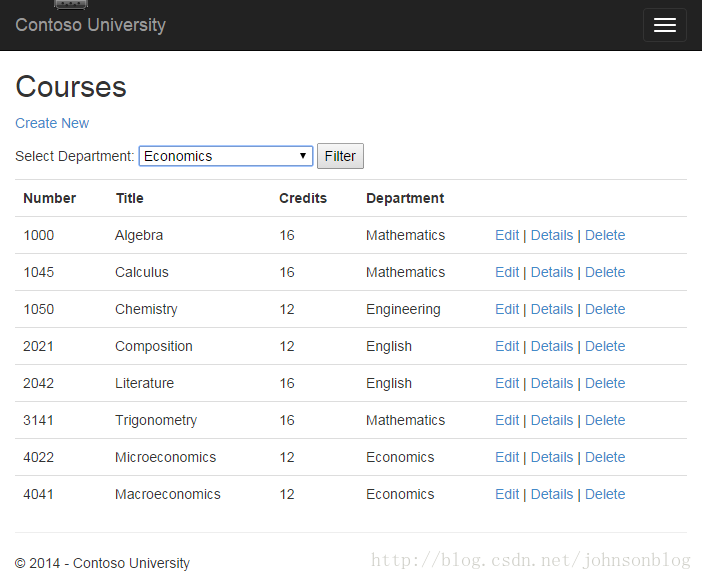
Task: View Details for the Algebra course
Action: click(x=552, y=235)
